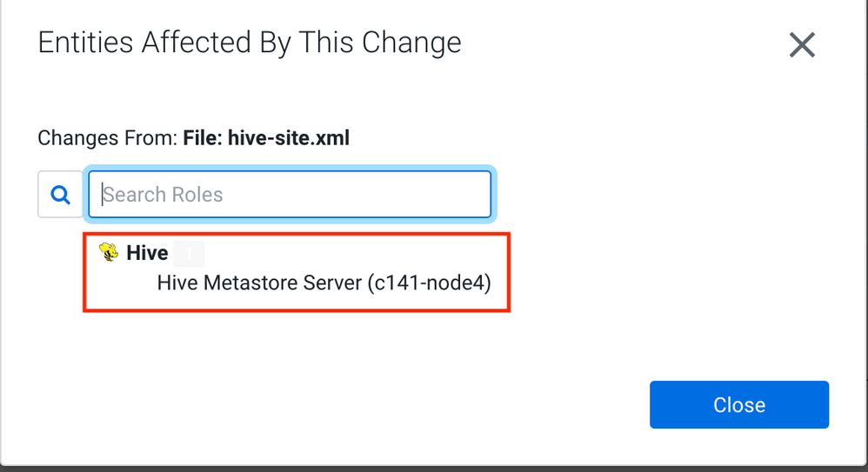Select the Hive service name
Screen dimensions: 868x472
tap(147, 253)
